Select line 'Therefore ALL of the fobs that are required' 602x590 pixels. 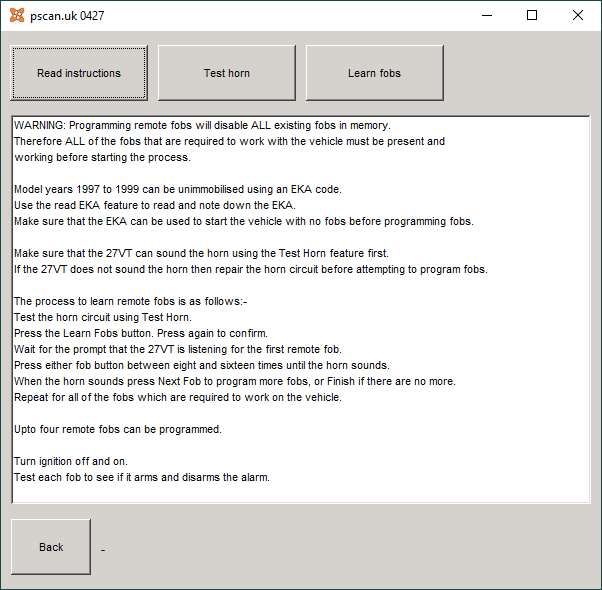point(230,141)
